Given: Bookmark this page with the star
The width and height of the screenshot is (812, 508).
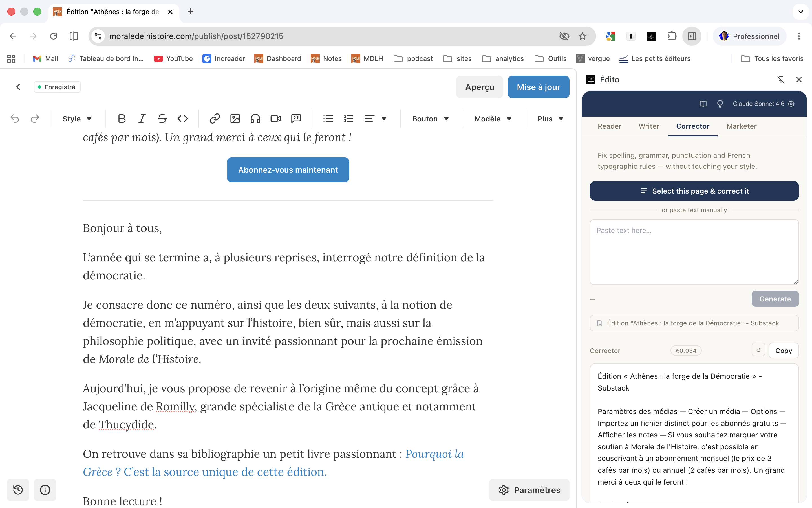Looking at the screenshot, I should coord(582,36).
